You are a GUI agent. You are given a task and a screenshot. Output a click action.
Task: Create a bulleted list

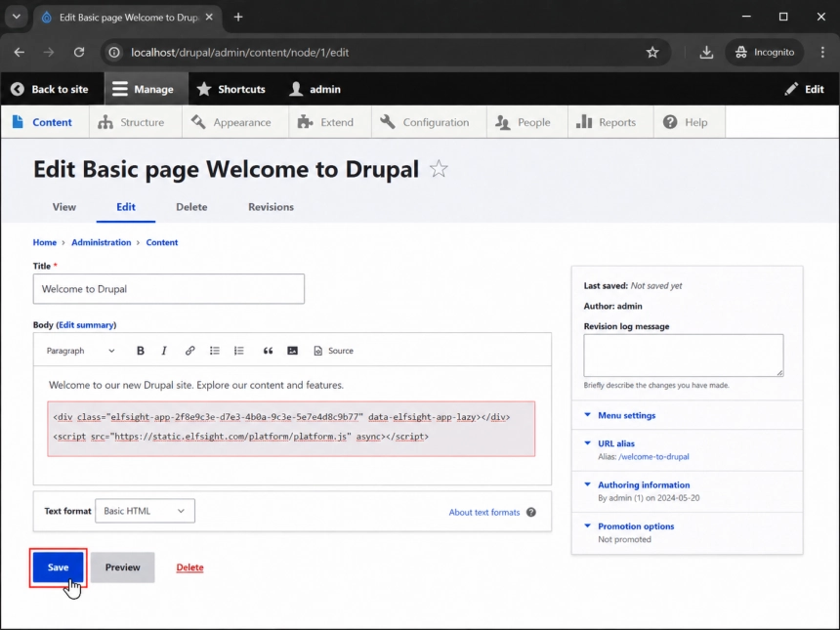coord(214,351)
